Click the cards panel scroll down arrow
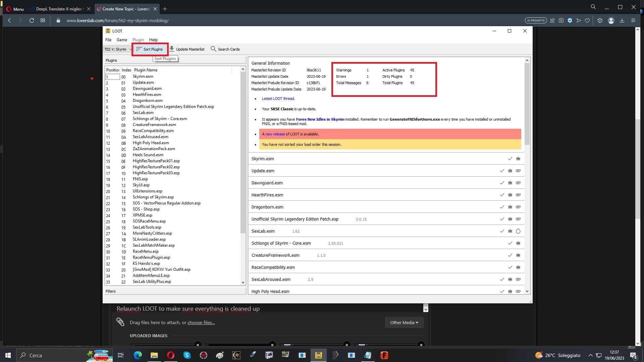This screenshot has width=644, height=362. [527, 291]
